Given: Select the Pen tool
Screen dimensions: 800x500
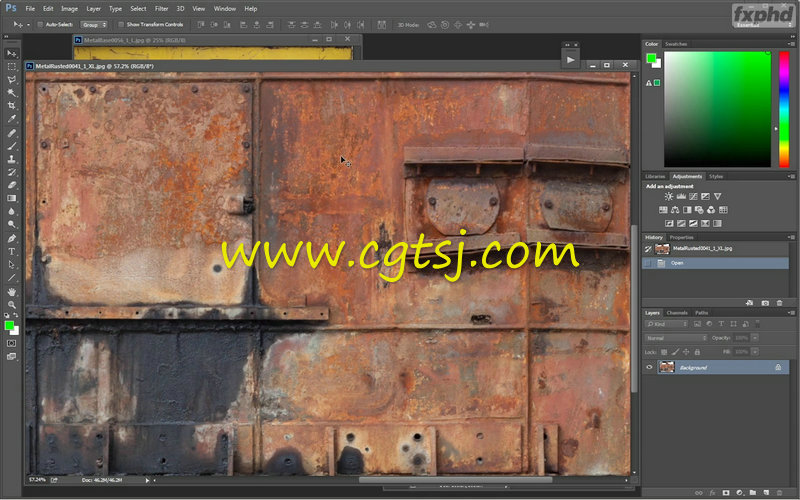Looking at the screenshot, I should pos(11,238).
